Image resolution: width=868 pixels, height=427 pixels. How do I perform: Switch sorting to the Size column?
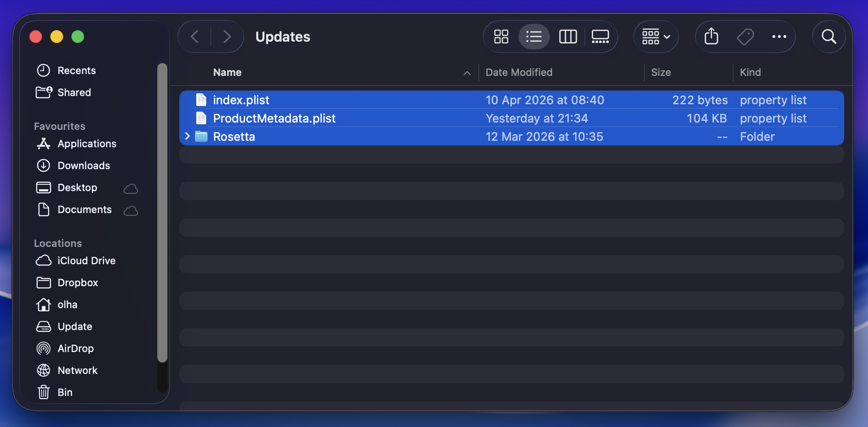pyautogui.click(x=660, y=72)
